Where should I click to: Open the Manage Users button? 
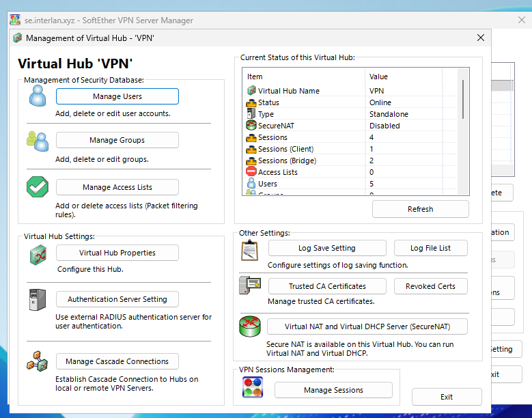[117, 96]
